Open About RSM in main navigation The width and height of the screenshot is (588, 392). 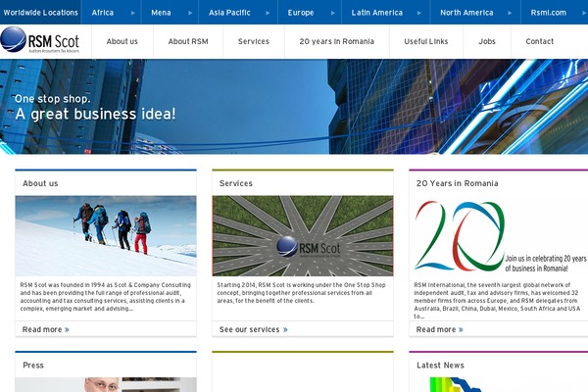(x=188, y=41)
